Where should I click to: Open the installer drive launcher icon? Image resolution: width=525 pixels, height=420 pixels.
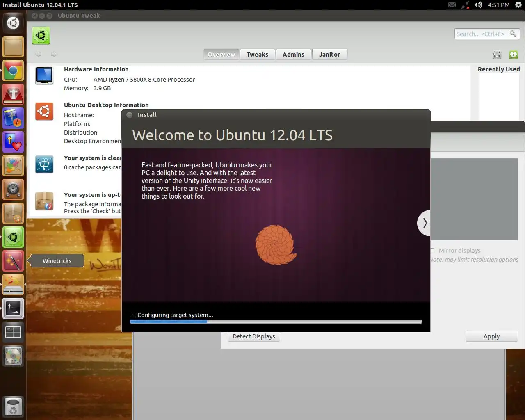coord(13,285)
